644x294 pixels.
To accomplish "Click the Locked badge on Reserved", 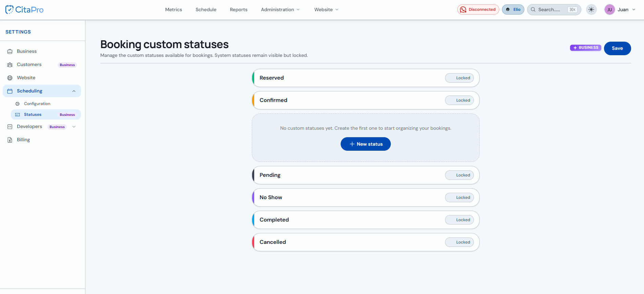I will click(x=459, y=78).
